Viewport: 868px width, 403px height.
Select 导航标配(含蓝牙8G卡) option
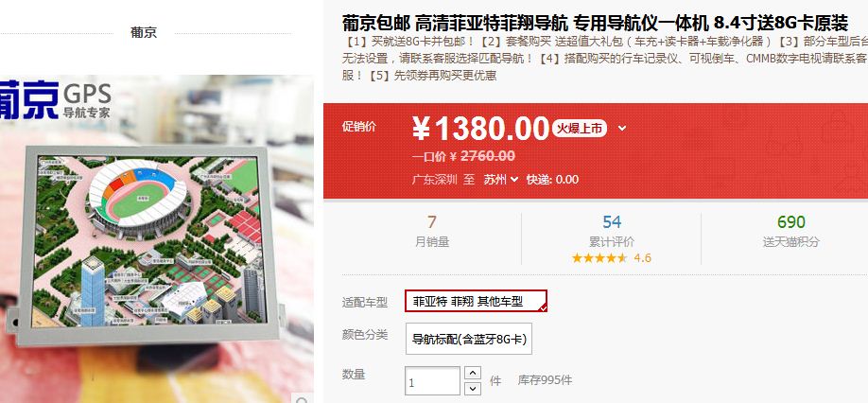(469, 339)
